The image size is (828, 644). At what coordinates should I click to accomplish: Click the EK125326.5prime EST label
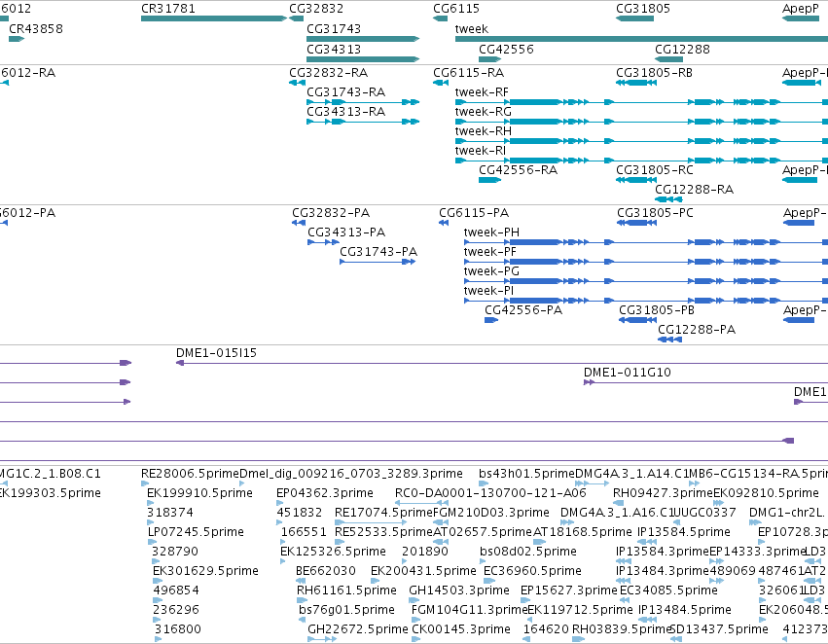click(333, 551)
